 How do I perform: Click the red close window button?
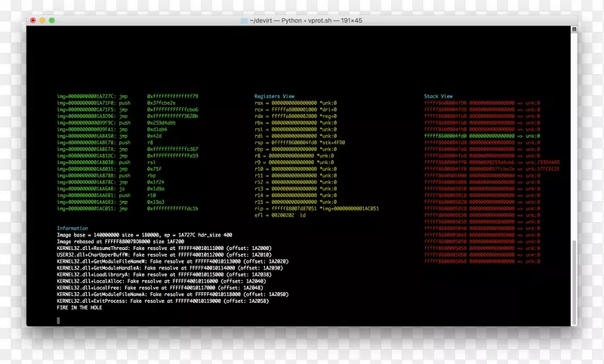tap(35, 20)
